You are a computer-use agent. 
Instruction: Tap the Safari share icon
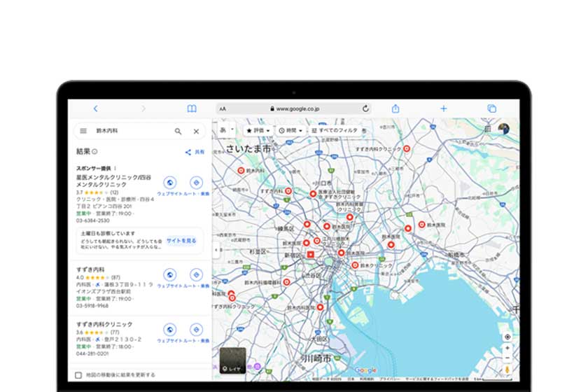click(x=395, y=108)
